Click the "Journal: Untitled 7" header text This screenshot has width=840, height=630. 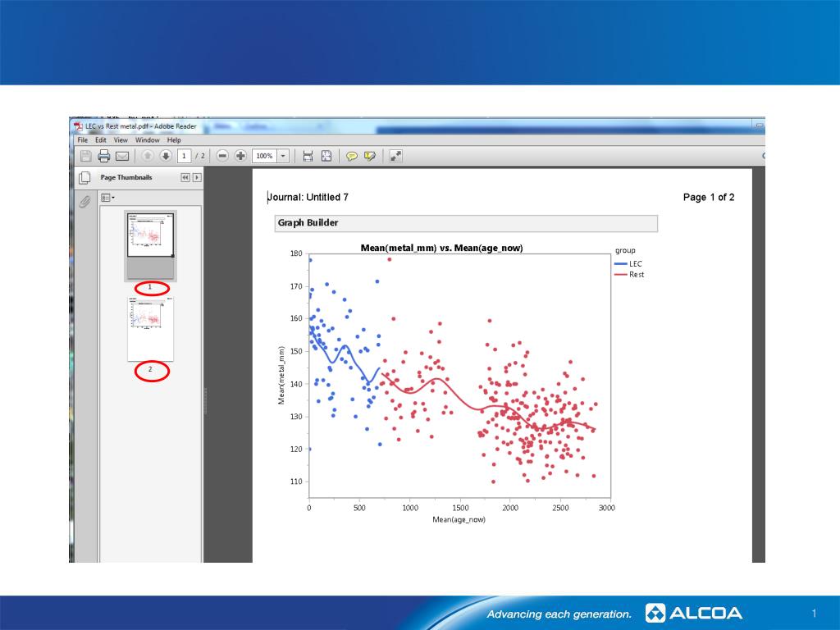pyautogui.click(x=308, y=197)
